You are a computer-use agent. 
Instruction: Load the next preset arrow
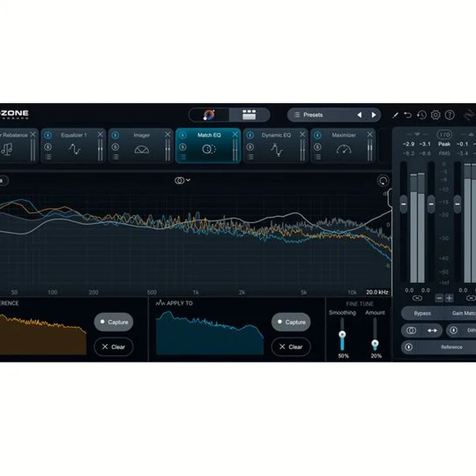(374, 115)
